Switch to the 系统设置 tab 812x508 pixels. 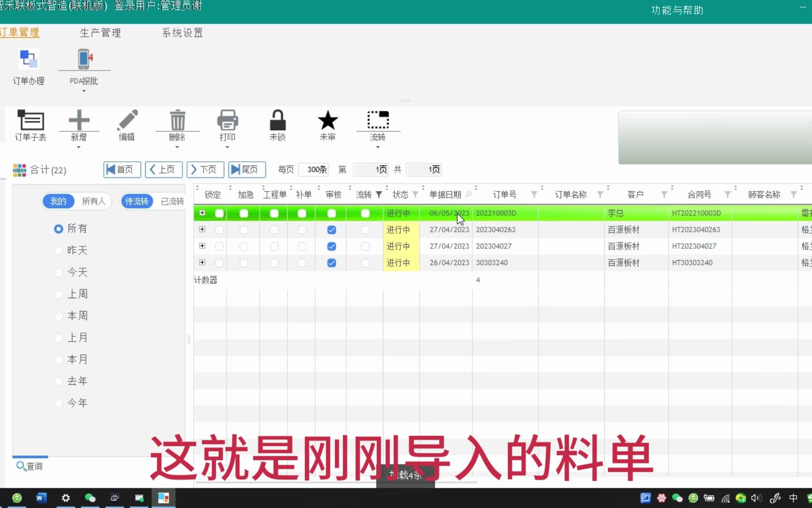tap(183, 32)
